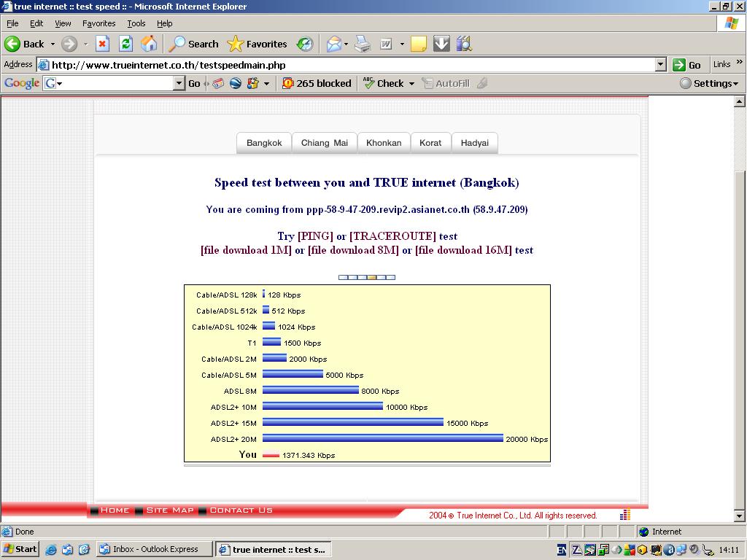
Task: Open the View menu
Action: (63, 23)
